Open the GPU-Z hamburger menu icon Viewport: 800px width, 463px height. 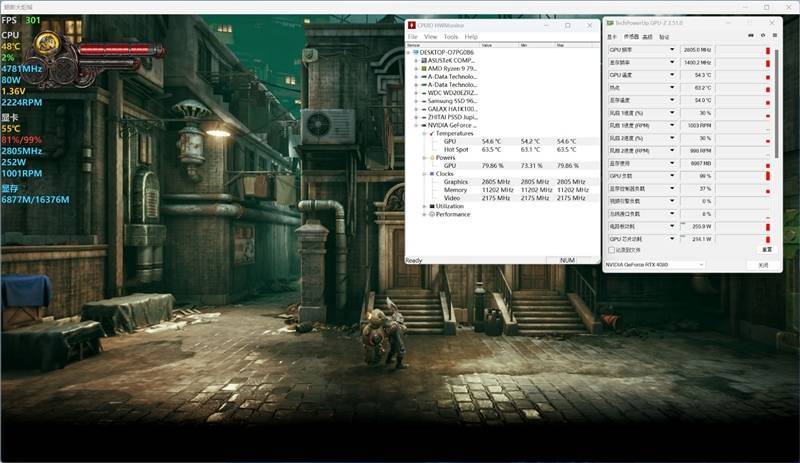(x=774, y=36)
